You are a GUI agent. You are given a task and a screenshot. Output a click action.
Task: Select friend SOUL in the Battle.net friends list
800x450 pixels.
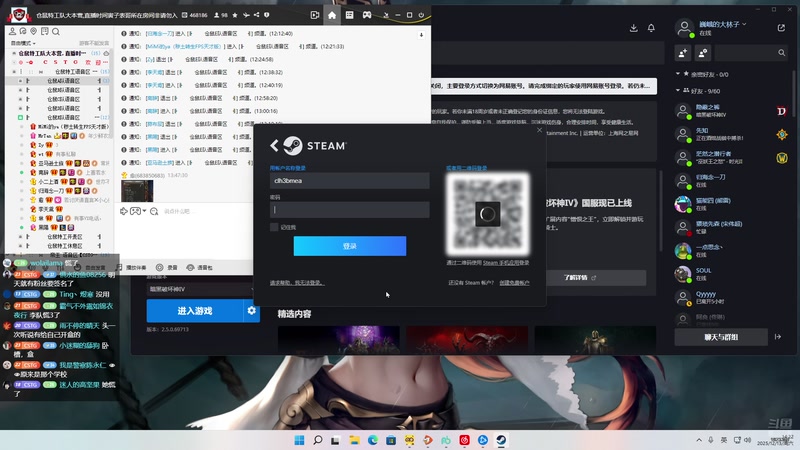[x=730, y=274]
